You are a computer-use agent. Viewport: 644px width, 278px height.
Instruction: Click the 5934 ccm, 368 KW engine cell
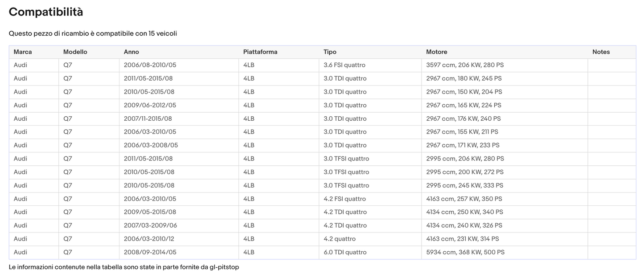pos(465,252)
